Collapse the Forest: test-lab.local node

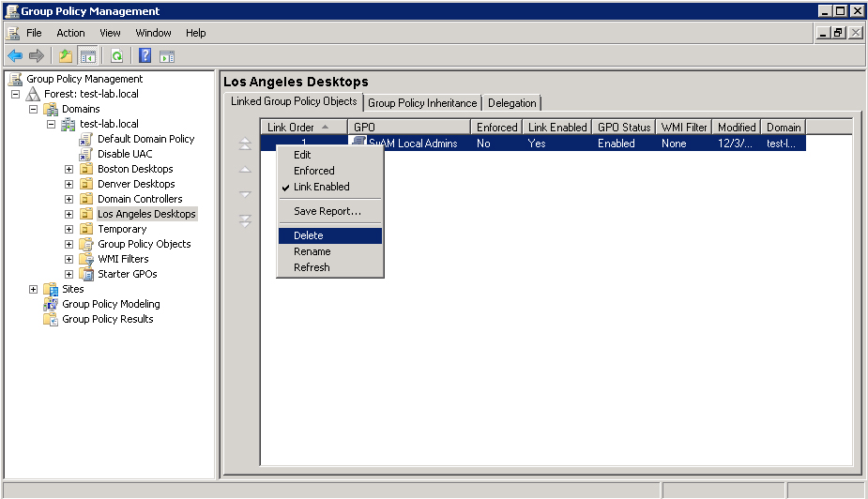point(16,95)
